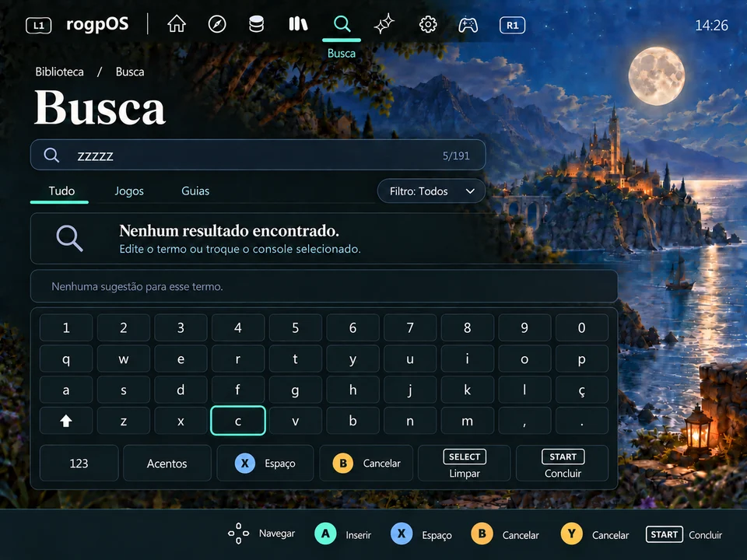747x560 pixels.
Task: Click the shift arrow key on keyboard
Action: pos(66,421)
